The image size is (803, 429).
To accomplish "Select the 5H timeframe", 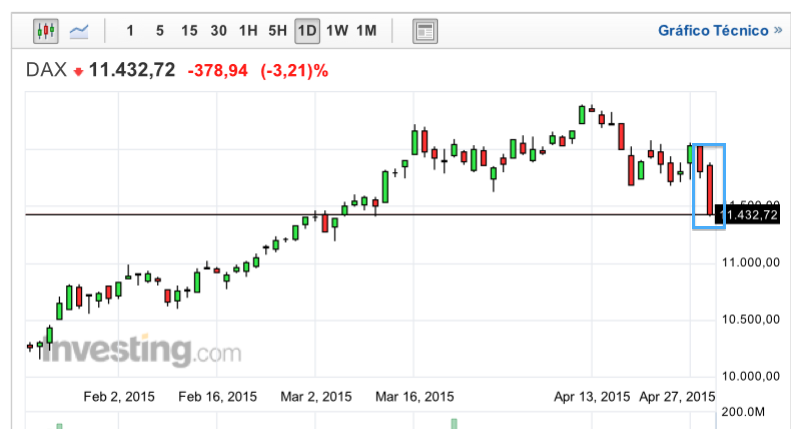I will 278,31.
